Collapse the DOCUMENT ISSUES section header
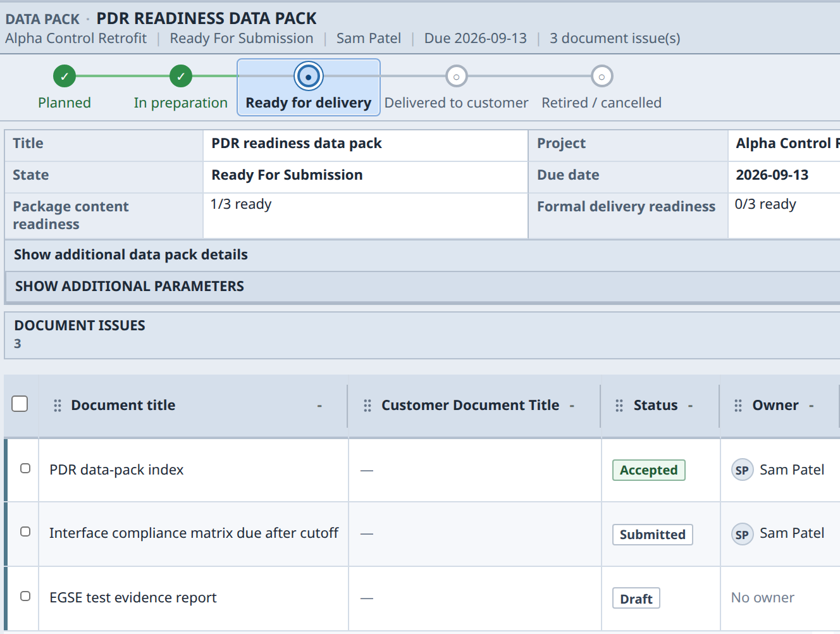The image size is (840, 634). [x=423, y=335]
